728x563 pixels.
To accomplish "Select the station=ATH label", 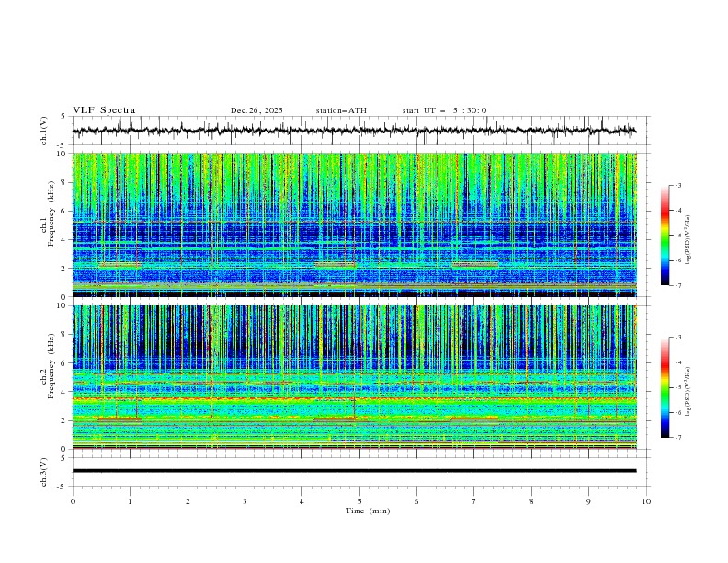I will (341, 110).
